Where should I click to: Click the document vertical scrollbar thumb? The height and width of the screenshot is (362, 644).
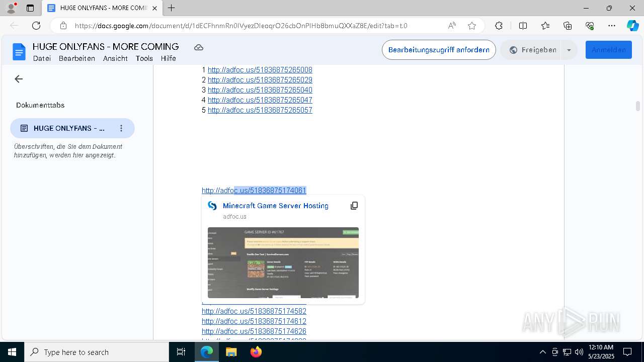(x=638, y=106)
